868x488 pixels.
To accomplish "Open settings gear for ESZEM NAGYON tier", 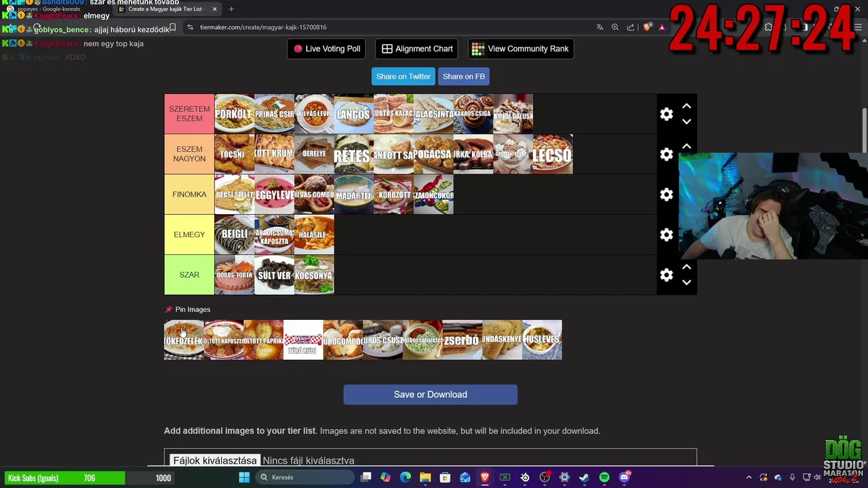I will click(x=667, y=155).
